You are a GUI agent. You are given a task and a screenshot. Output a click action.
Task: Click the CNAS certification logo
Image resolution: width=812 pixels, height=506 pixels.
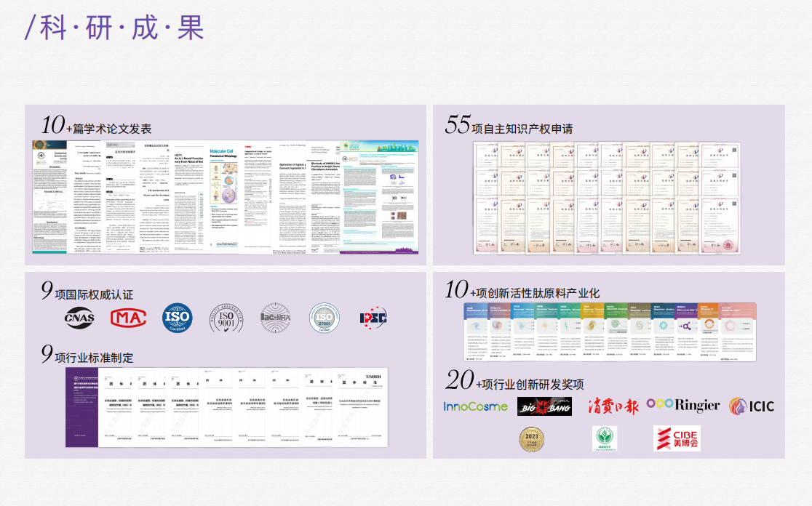80,316
